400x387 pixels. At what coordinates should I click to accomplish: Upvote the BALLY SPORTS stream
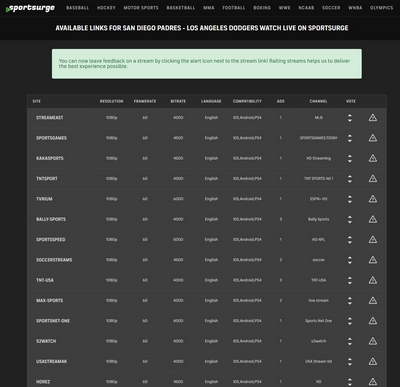(x=349, y=217)
